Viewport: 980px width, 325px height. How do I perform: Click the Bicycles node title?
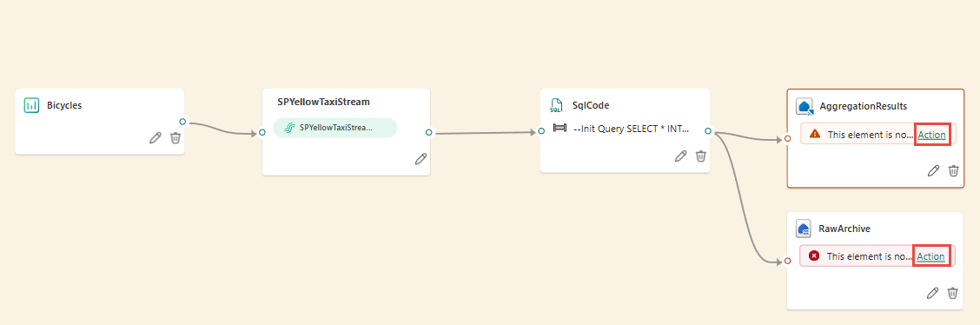(x=64, y=105)
